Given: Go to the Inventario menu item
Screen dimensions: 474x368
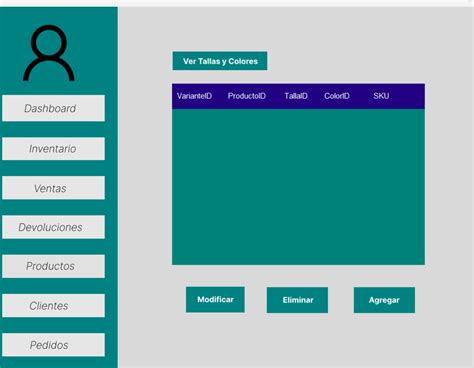Looking at the screenshot, I should point(53,149).
